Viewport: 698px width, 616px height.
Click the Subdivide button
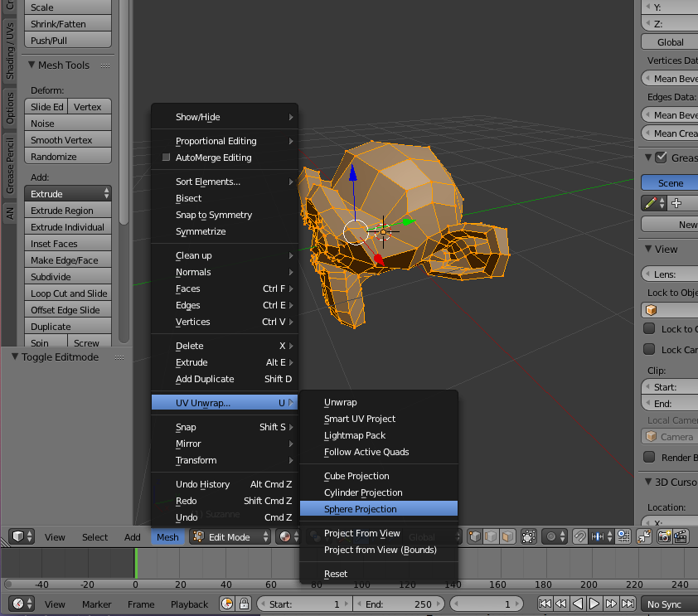pos(68,276)
